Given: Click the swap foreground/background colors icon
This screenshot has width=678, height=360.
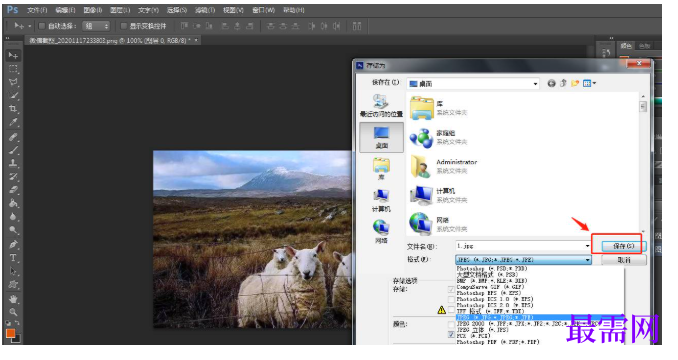Looking at the screenshot, I should (17, 323).
